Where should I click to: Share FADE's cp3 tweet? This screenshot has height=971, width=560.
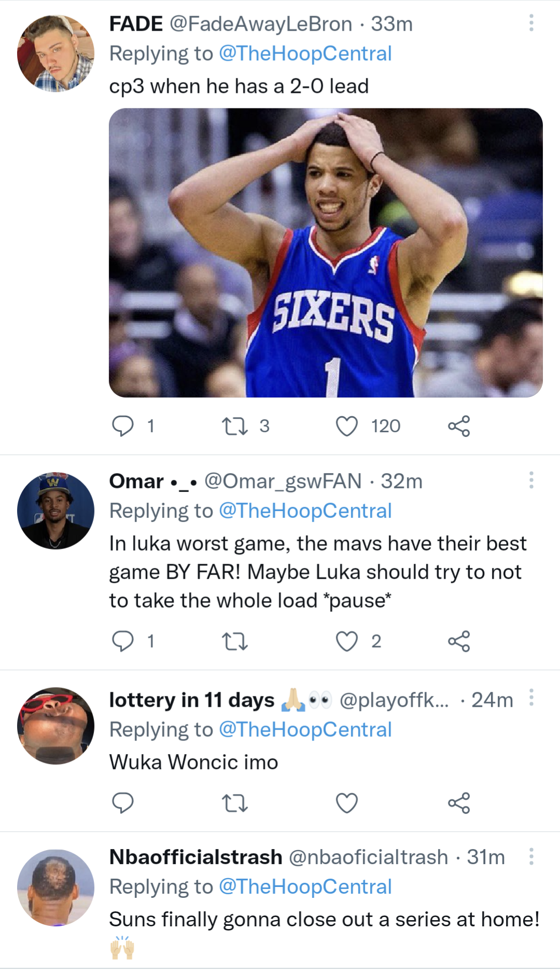click(459, 426)
